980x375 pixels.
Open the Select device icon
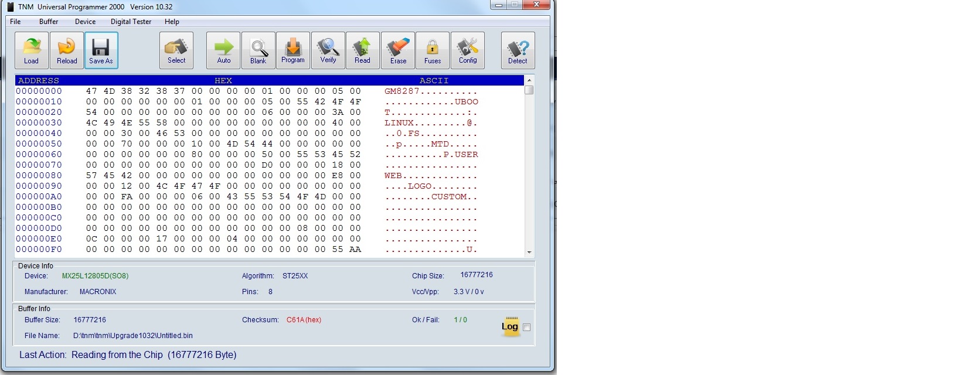pyautogui.click(x=176, y=50)
